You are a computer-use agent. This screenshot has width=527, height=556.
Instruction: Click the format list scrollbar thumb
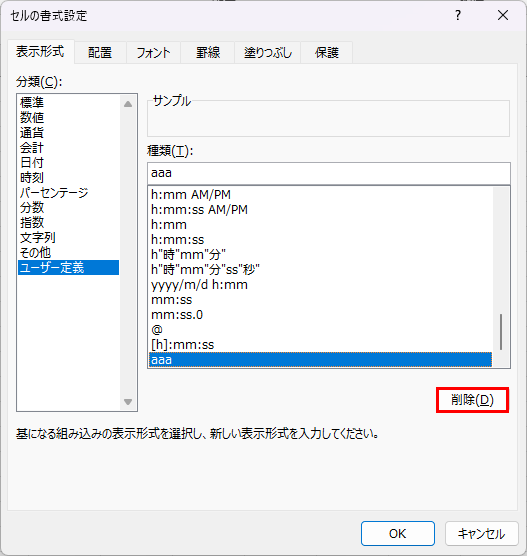click(x=501, y=332)
